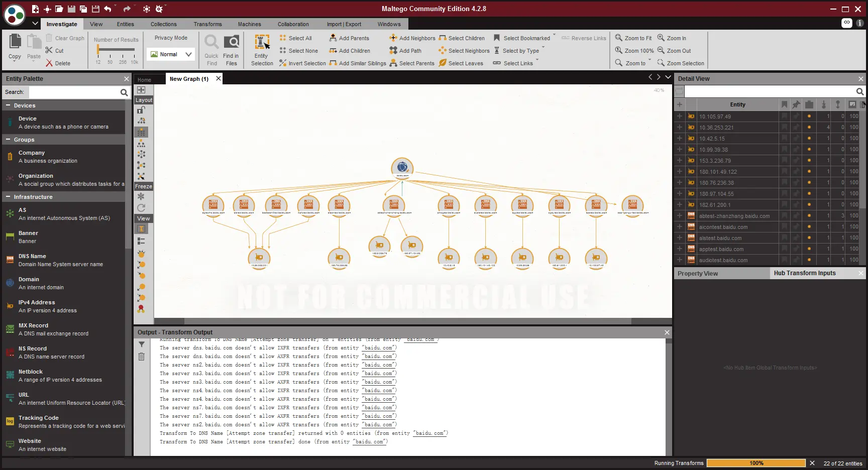Add Similar Siblings to selection
The width and height of the screenshot is (868, 470).
[358, 63]
